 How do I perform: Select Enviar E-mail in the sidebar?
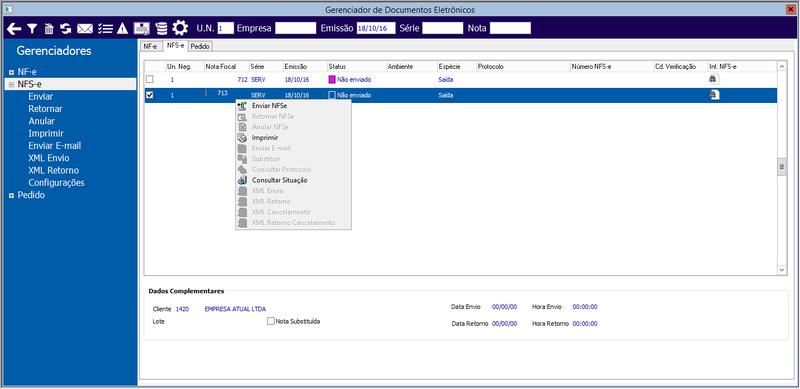click(x=55, y=146)
